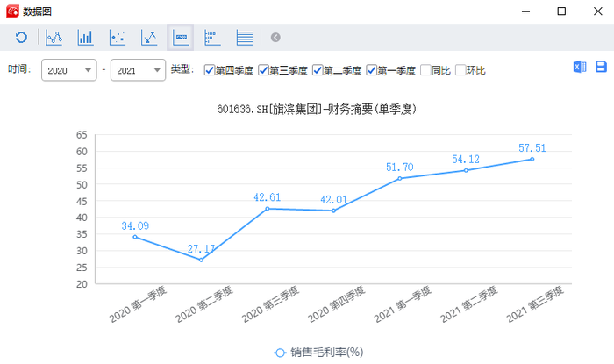Click the blue save icon
Image resolution: width=614 pixels, height=364 pixels.
601,67
